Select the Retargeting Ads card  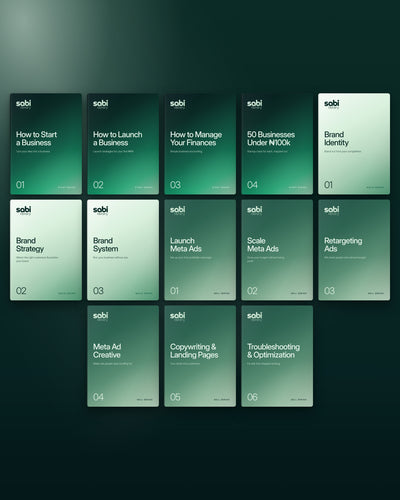click(354, 250)
